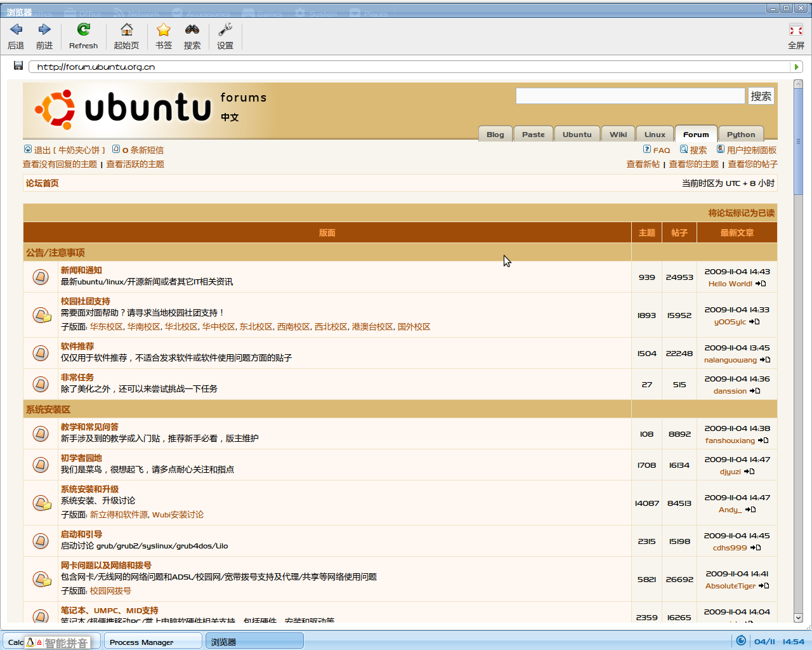Open the home page via the 起始页 icon

point(126,29)
